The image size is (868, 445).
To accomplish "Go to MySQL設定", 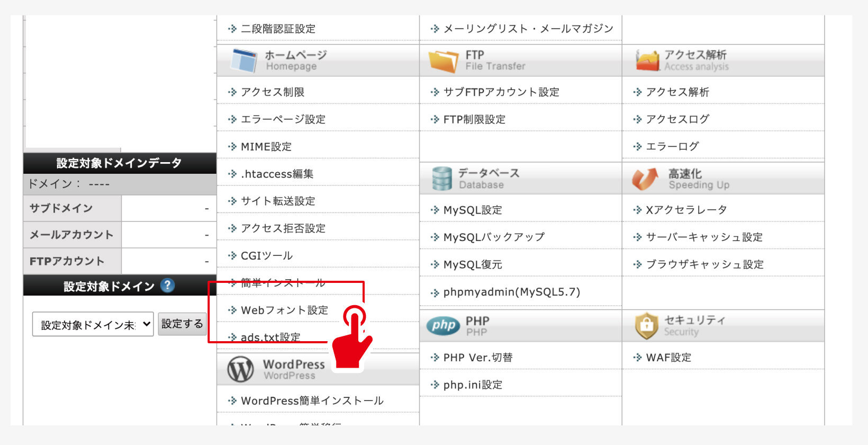I will click(472, 210).
